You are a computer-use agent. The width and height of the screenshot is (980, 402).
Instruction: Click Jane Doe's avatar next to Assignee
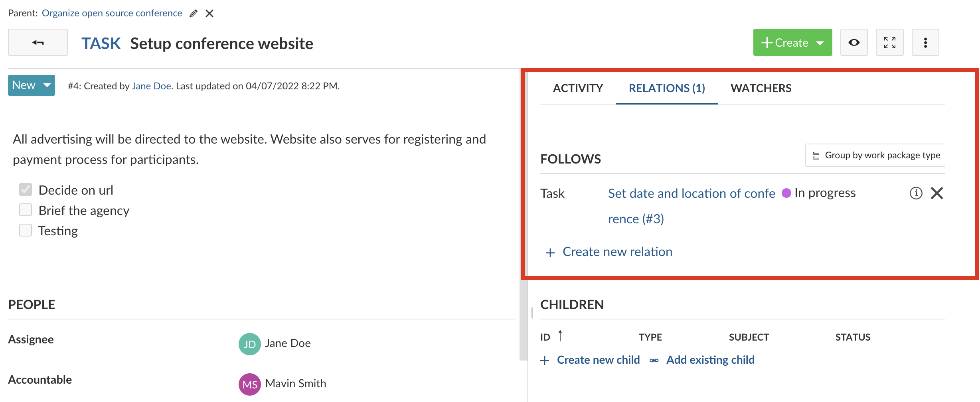point(249,343)
